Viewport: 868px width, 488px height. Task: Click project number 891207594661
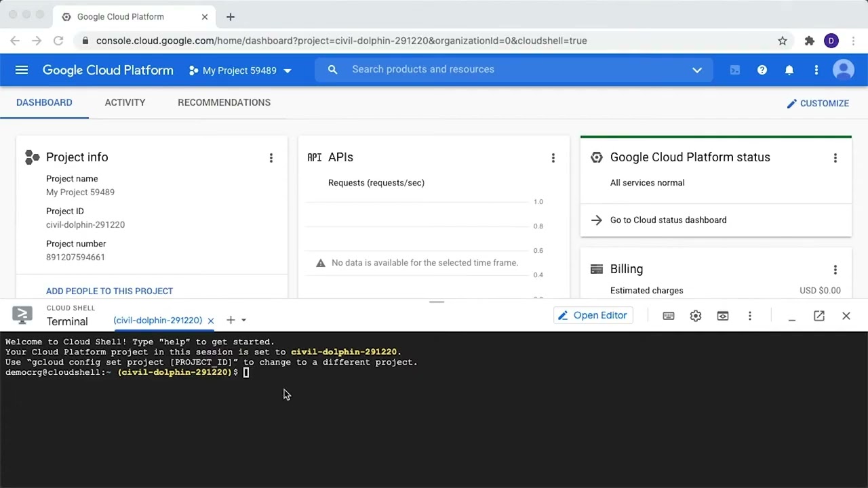coord(75,257)
